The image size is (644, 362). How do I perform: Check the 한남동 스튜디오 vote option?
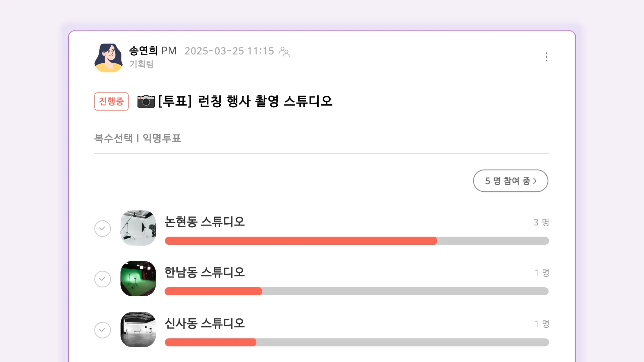click(103, 279)
